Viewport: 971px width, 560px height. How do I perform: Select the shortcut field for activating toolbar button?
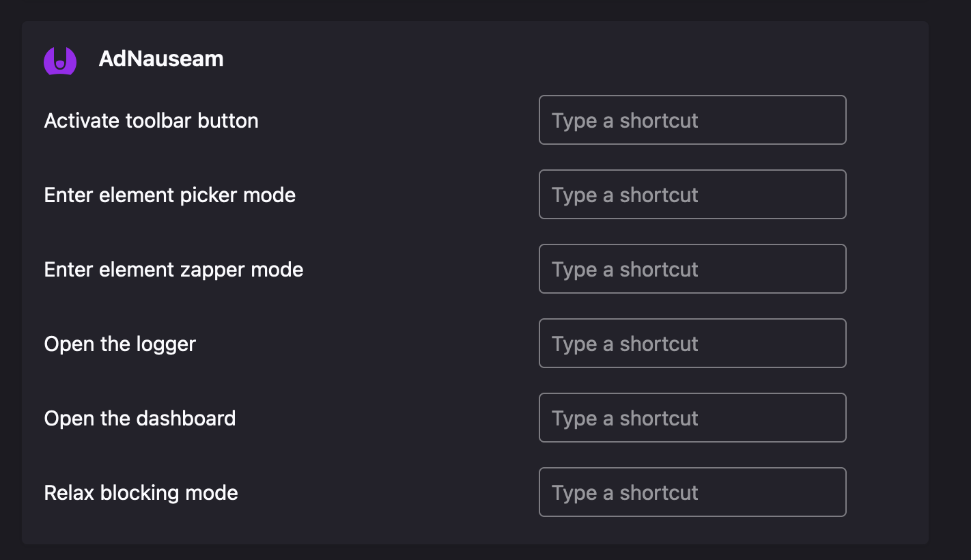692,120
